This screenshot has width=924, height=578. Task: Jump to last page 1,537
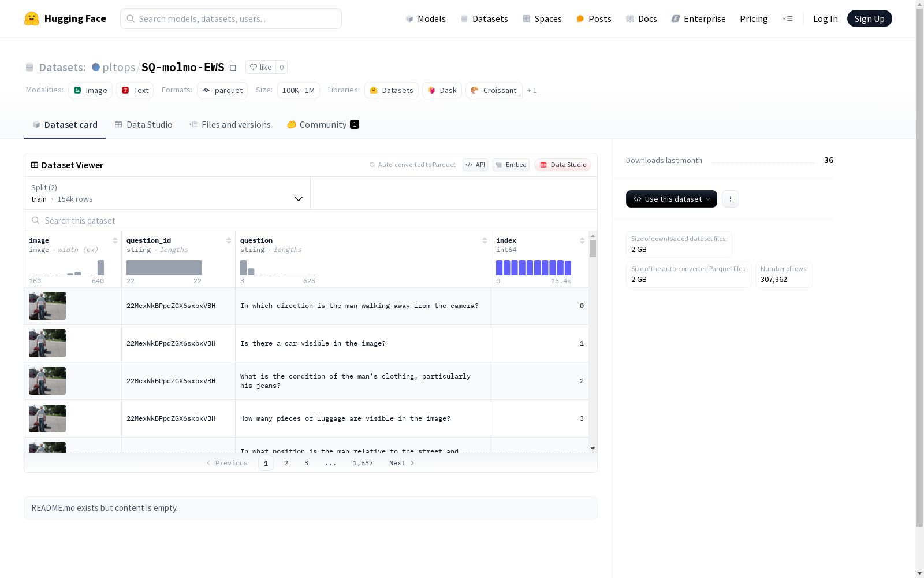click(x=363, y=463)
